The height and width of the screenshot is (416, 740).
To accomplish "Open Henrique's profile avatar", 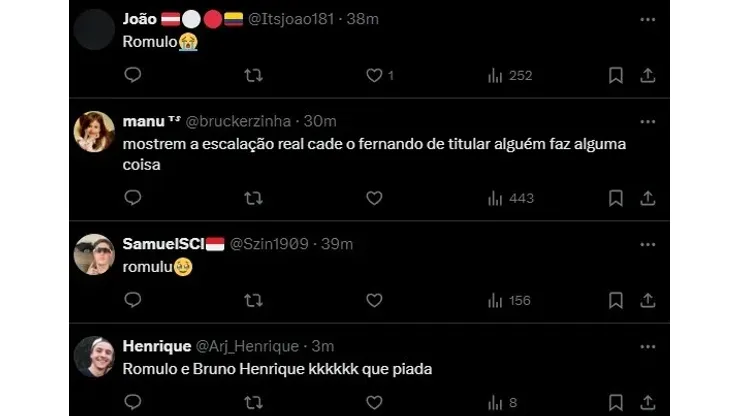I will [x=94, y=356].
